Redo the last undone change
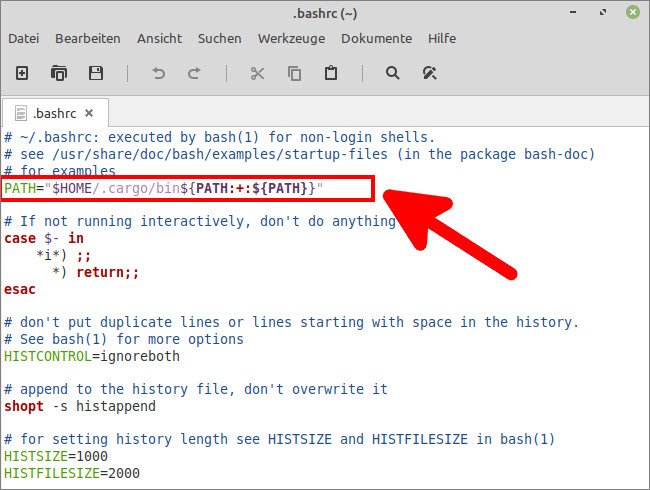 [x=194, y=73]
